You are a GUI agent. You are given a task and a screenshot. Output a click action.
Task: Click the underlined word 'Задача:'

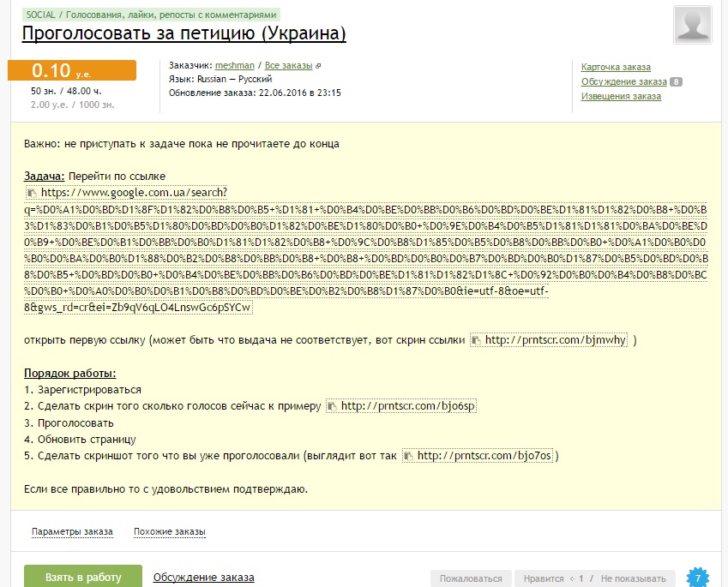[44, 177]
